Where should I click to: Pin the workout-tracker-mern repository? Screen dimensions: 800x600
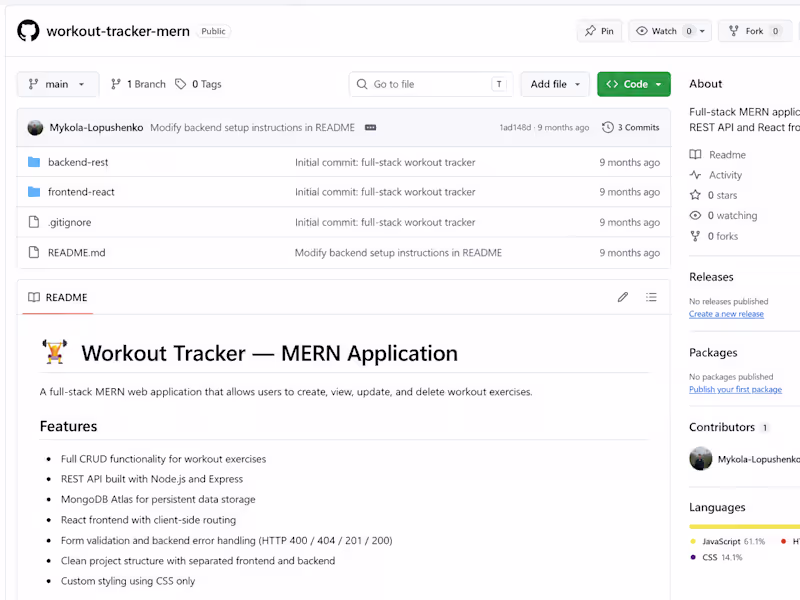599,31
